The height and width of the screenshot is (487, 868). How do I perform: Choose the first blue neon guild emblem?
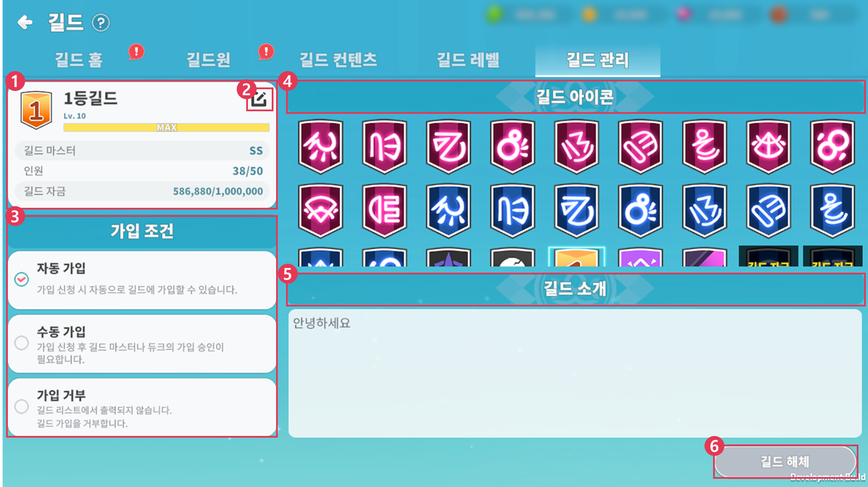448,211
